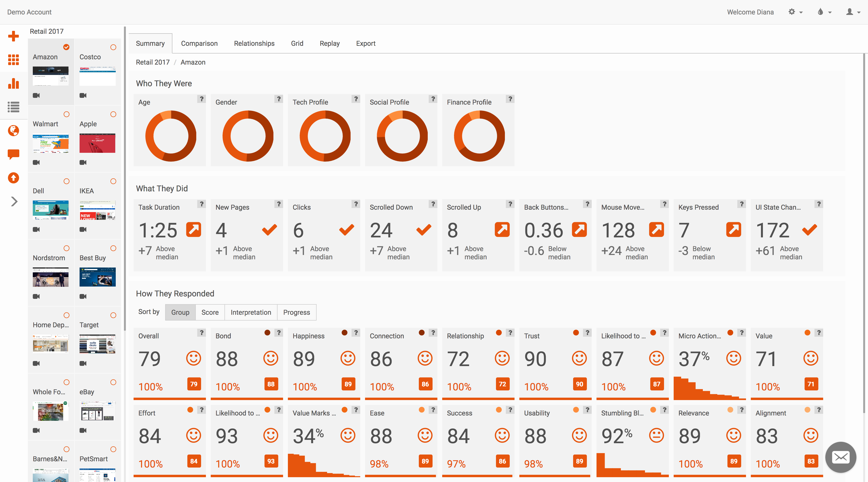This screenshot has width=868, height=482.
Task: Select the Target radio button
Action: [113, 315]
